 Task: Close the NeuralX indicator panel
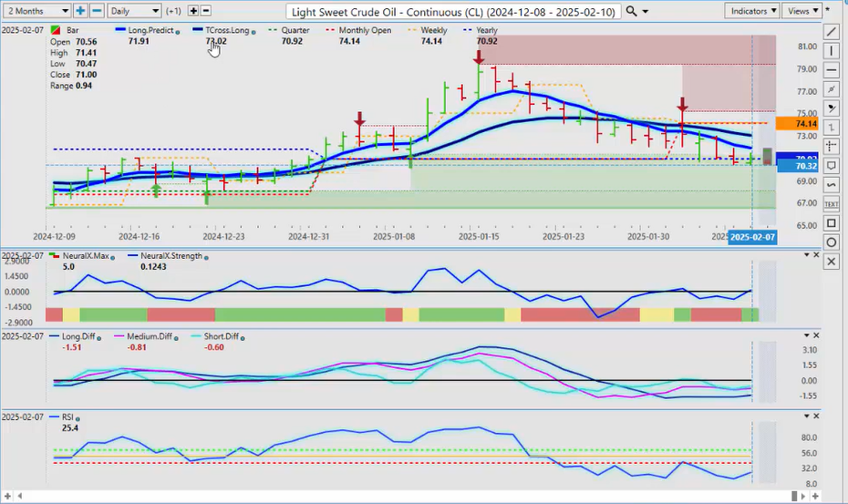click(815, 255)
